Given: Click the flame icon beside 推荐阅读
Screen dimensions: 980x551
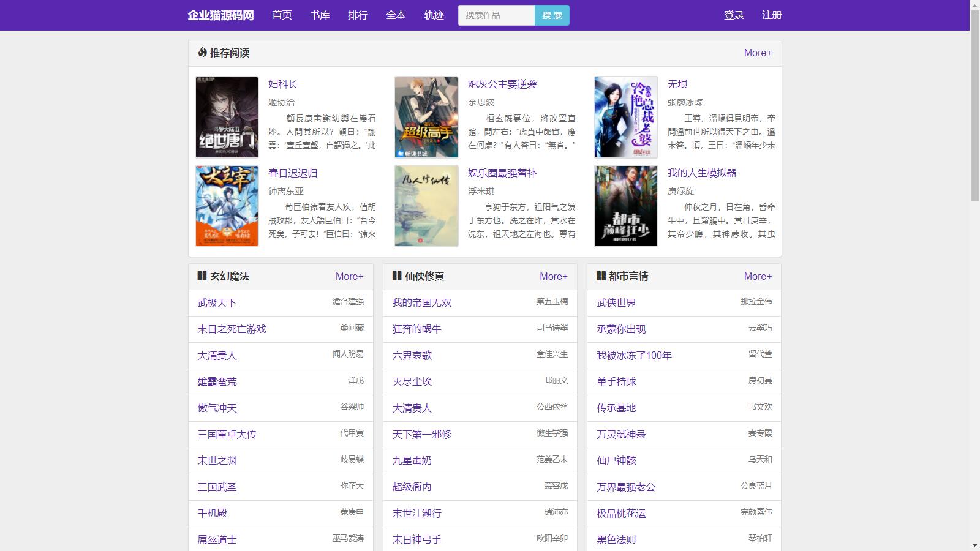Looking at the screenshot, I should coord(202,53).
